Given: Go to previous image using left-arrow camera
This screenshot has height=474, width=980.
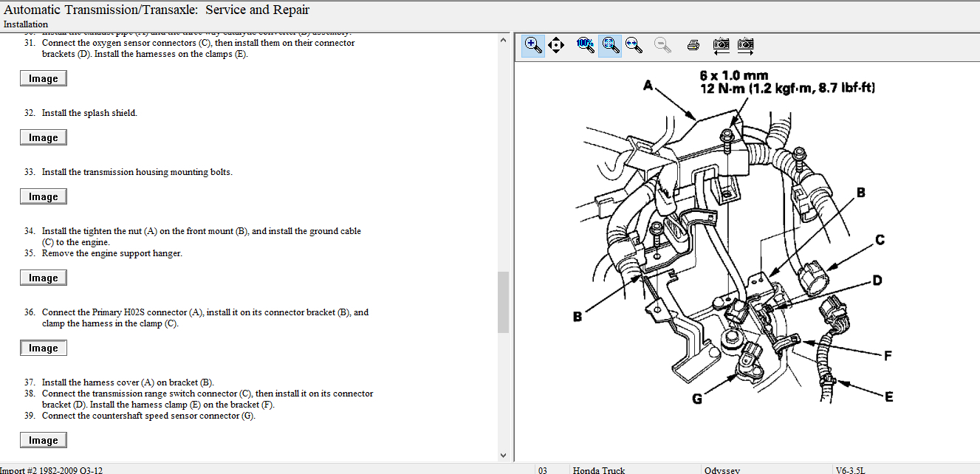Looking at the screenshot, I should click(x=722, y=45).
